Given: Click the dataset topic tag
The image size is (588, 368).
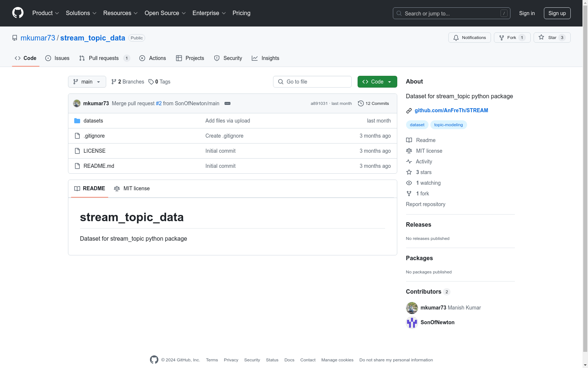Looking at the screenshot, I should pyautogui.click(x=417, y=125).
